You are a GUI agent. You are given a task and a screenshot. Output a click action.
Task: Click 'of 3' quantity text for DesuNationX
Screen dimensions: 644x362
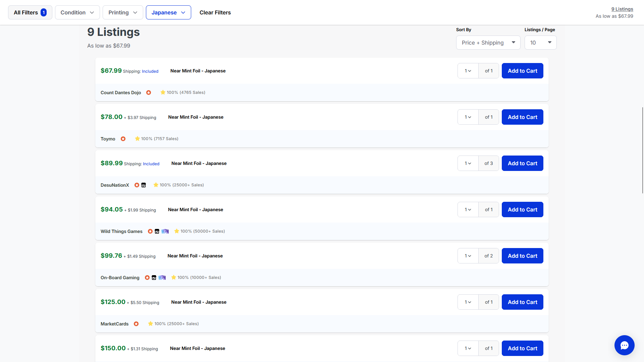[x=488, y=163]
